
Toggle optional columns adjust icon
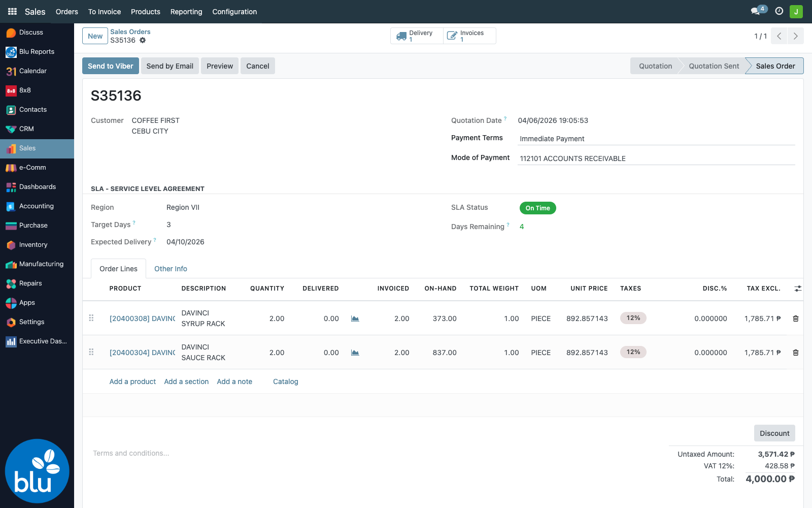(798, 289)
